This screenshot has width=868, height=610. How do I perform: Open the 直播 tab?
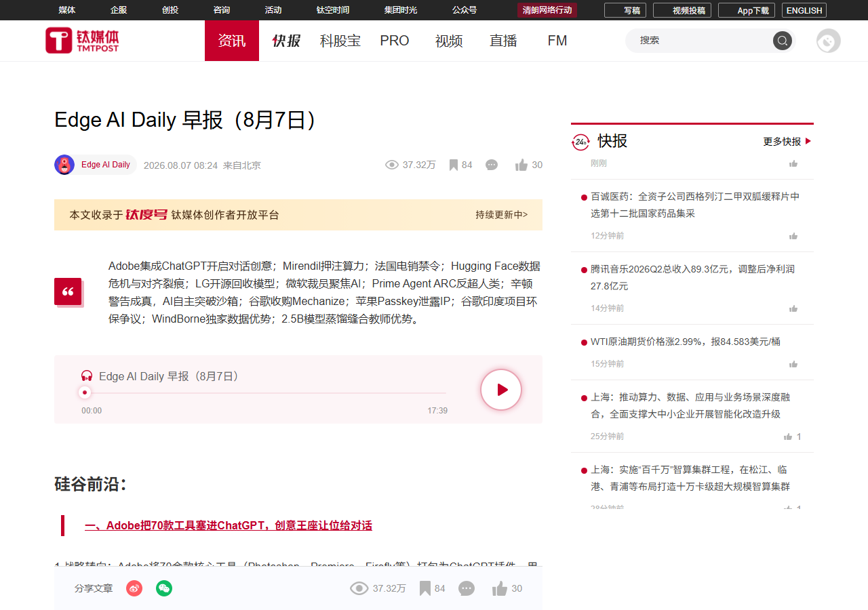[x=503, y=41]
